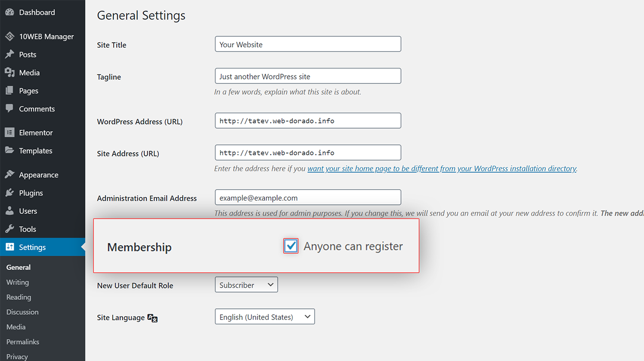Open the Permalinks settings submenu

coord(23,341)
